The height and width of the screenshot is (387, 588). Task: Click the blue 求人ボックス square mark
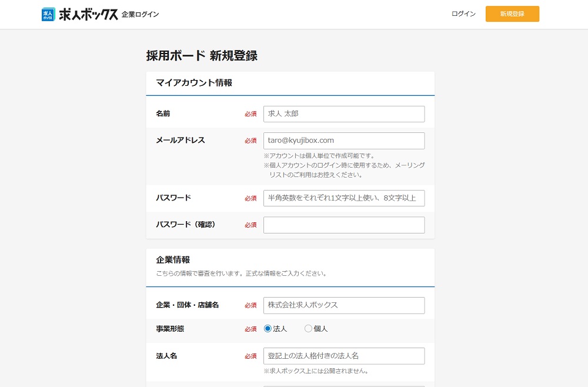click(x=48, y=13)
